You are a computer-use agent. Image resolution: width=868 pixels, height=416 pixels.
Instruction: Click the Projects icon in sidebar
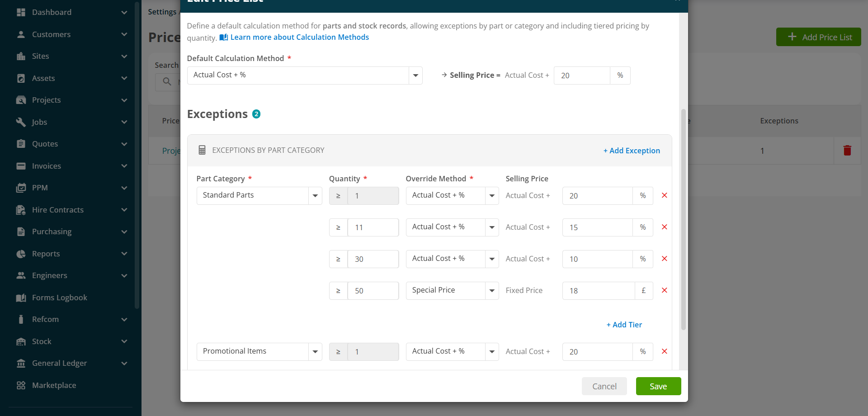tap(21, 100)
